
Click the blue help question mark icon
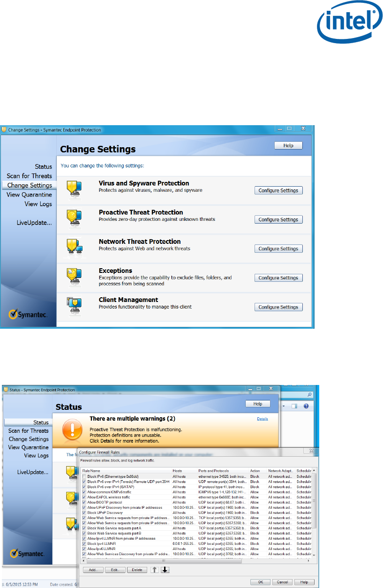306,406
